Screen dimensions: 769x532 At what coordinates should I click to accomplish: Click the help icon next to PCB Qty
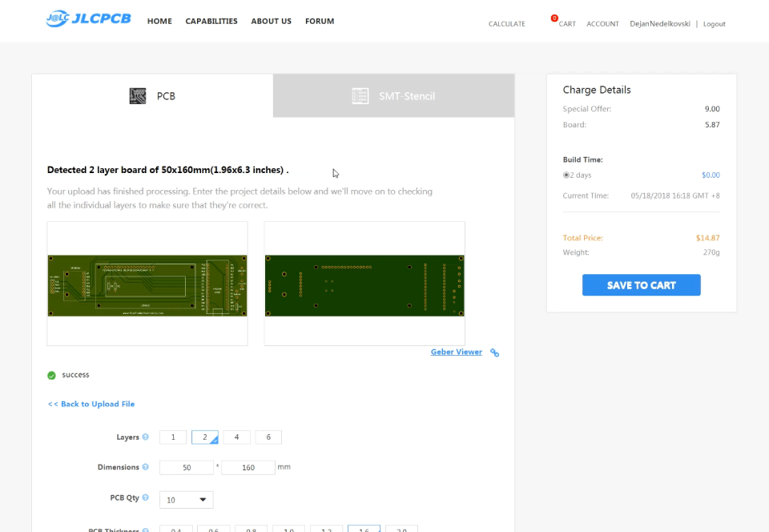(146, 498)
